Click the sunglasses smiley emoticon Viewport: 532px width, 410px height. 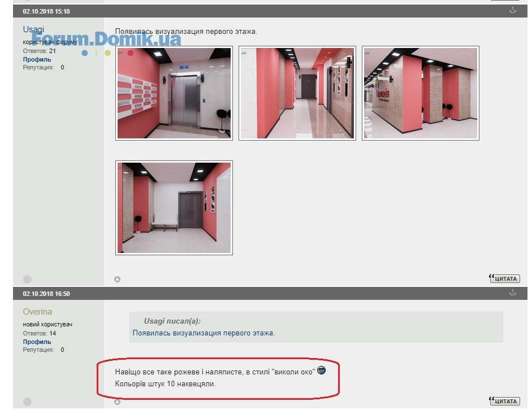coord(321,370)
